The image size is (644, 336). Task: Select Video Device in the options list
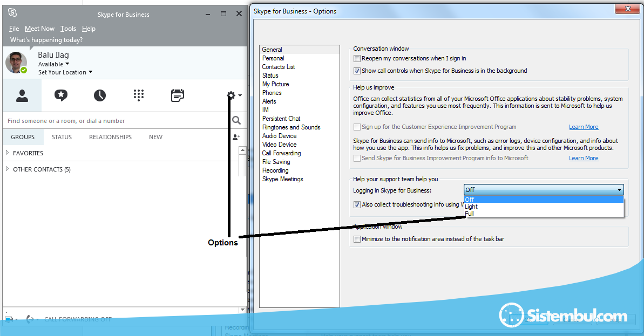click(x=300, y=145)
